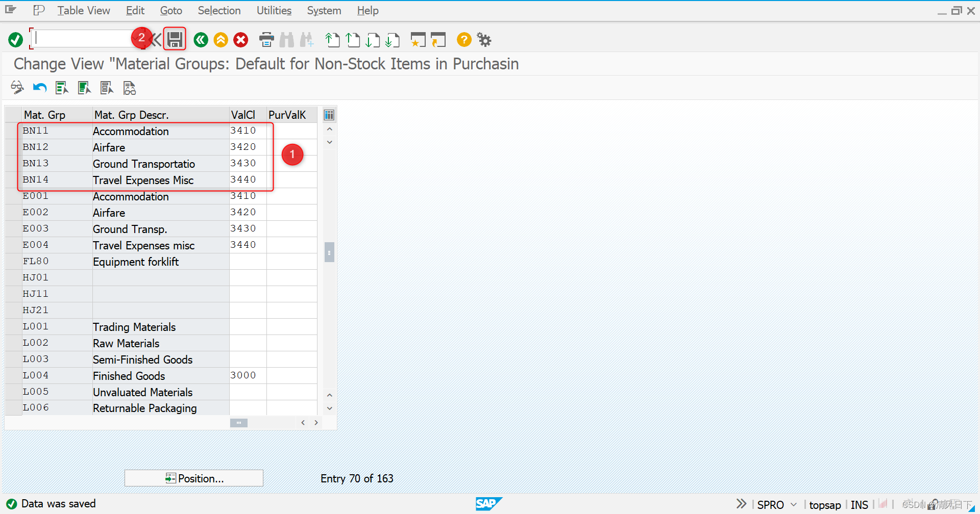Select row marker for BN11

click(x=13, y=131)
